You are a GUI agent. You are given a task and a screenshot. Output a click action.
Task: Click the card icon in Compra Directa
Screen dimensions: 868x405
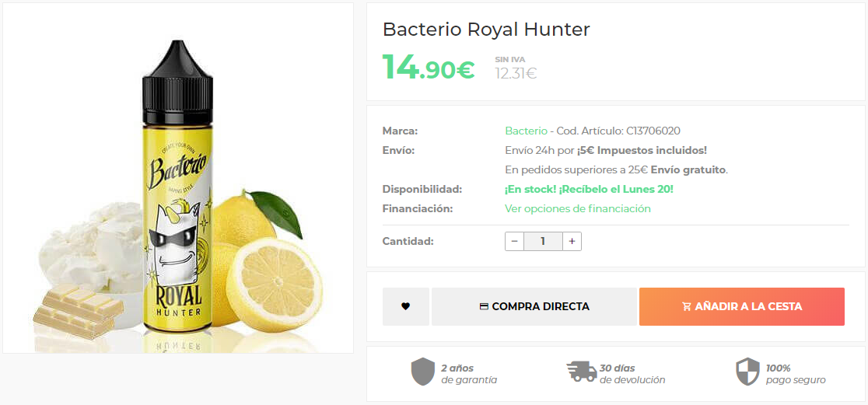(x=484, y=306)
